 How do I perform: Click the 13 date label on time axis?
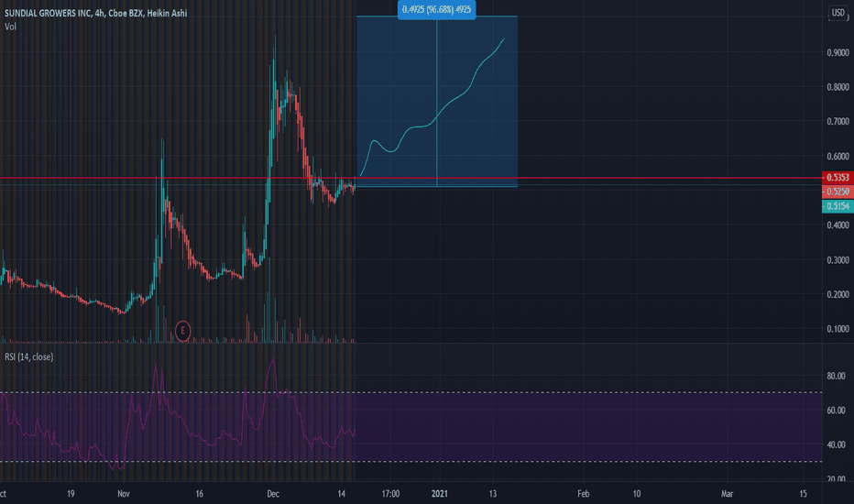click(x=493, y=494)
